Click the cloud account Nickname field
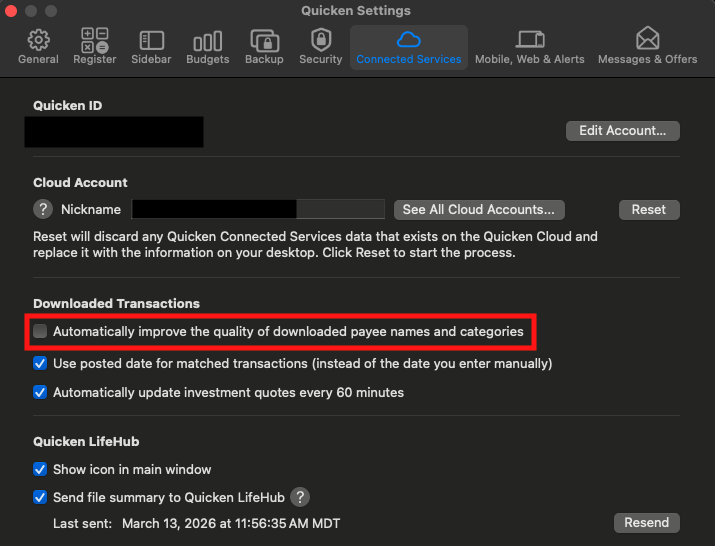The height and width of the screenshot is (546, 715). (x=258, y=209)
